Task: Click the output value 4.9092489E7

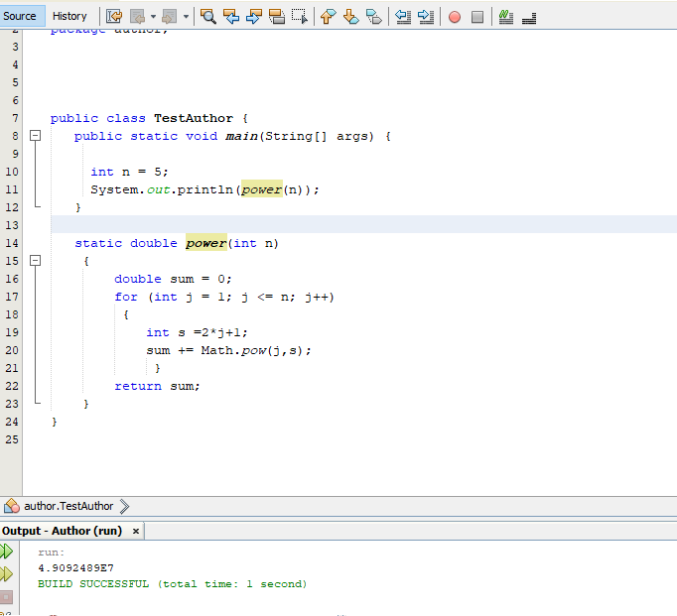Action: pos(76,568)
